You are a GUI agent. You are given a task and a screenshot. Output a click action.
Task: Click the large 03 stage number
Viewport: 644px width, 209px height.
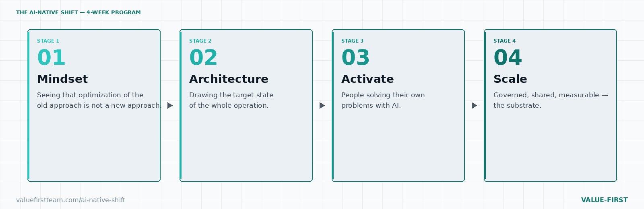click(355, 57)
